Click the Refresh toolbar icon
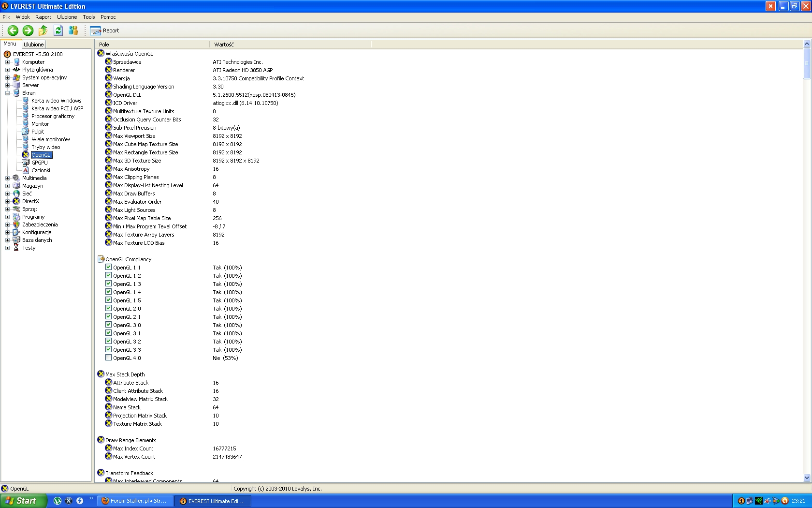Image resolution: width=812 pixels, height=508 pixels. coord(58,30)
